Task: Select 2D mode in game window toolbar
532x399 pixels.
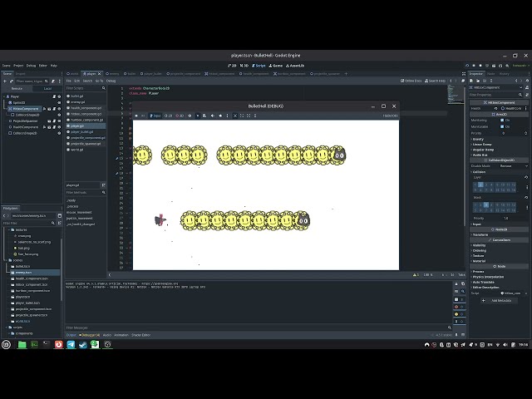Action: click(169, 116)
